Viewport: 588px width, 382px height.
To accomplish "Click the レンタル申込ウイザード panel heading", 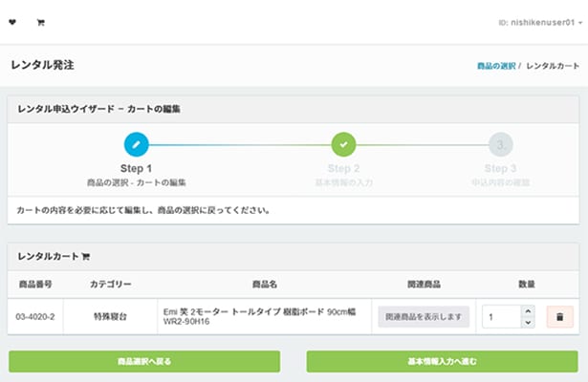I will pyautogui.click(x=99, y=110).
